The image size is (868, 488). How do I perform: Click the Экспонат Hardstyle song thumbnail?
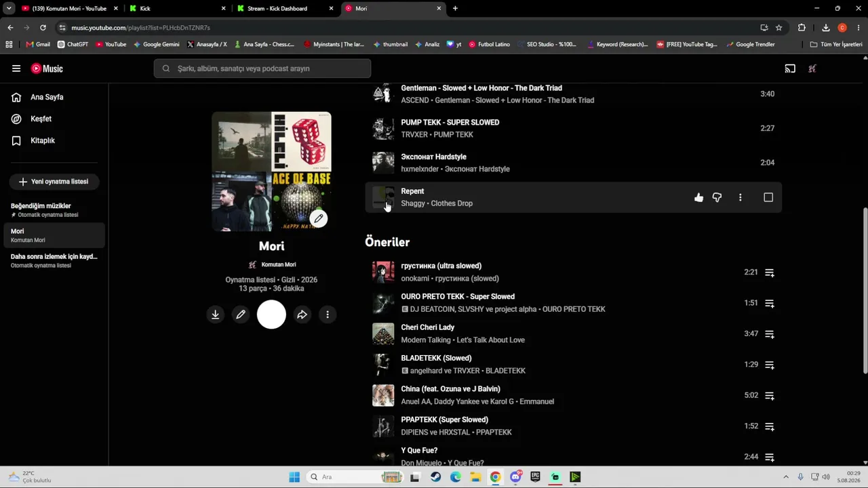(383, 163)
